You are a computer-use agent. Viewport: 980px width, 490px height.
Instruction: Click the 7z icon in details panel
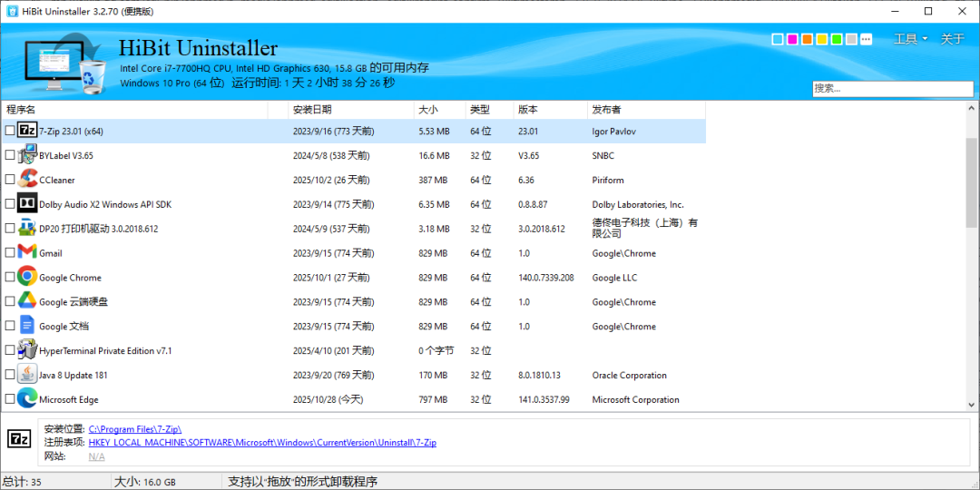point(17,439)
